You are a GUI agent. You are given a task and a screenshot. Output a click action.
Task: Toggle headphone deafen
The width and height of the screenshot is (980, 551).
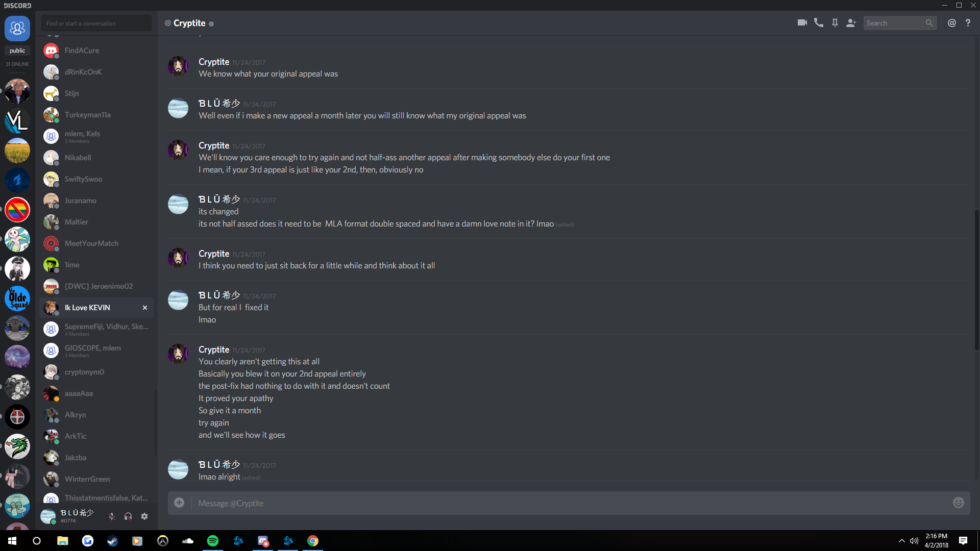(128, 516)
